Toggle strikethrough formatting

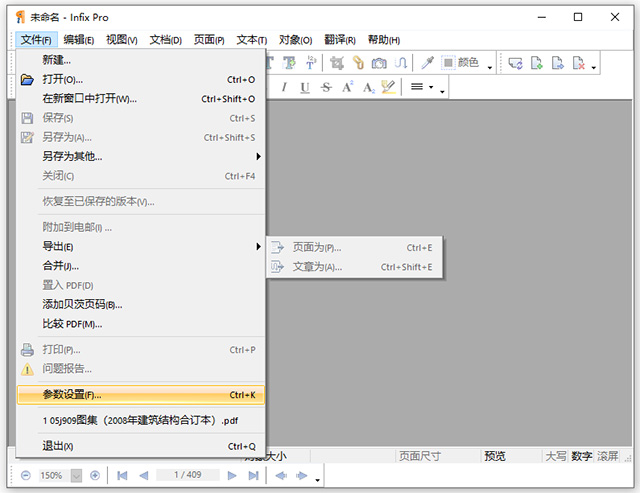[325, 88]
